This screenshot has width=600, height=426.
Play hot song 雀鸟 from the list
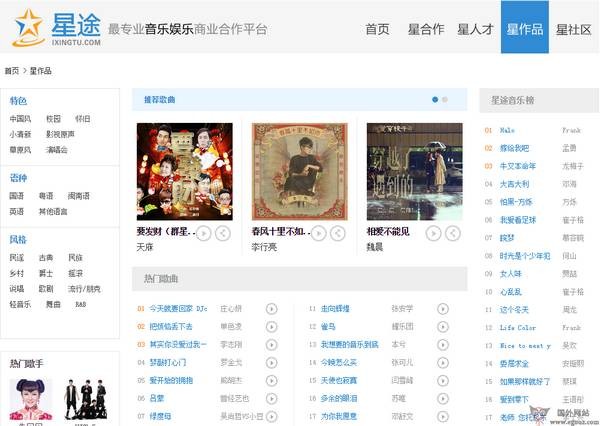tap(444, 326)
